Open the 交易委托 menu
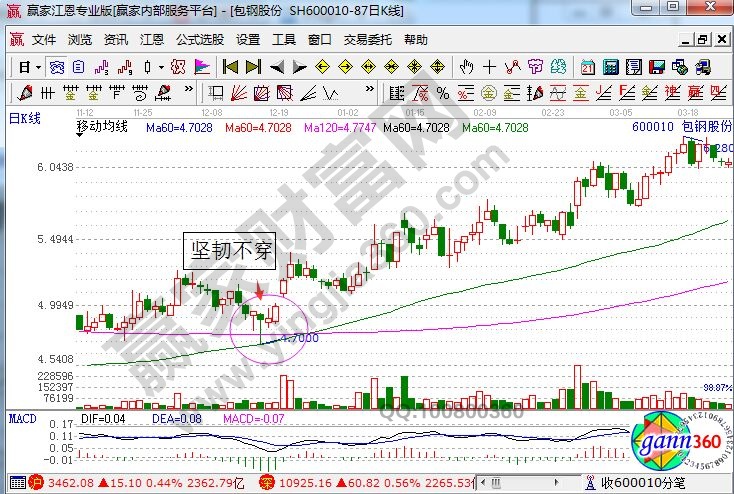 coord(367,40)
